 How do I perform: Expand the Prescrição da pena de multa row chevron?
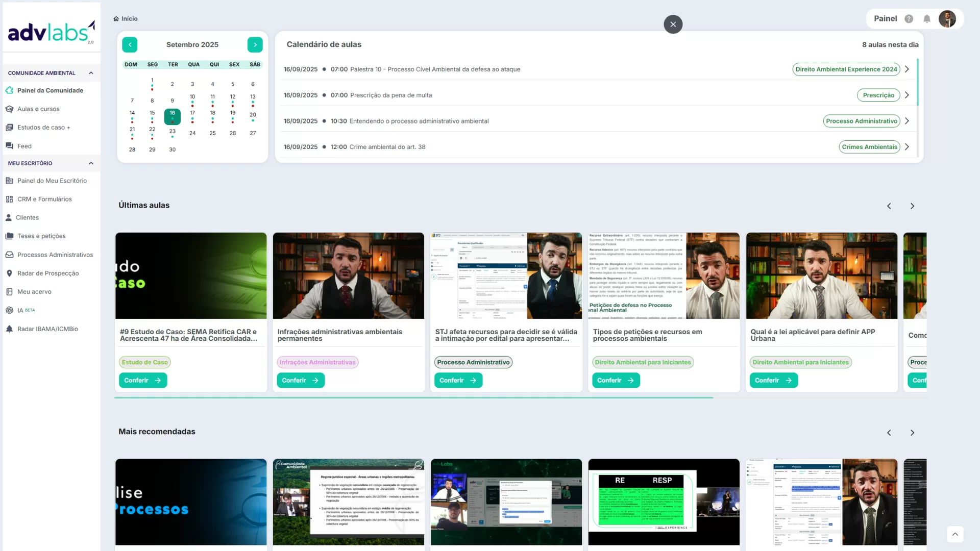pos(907,95)
